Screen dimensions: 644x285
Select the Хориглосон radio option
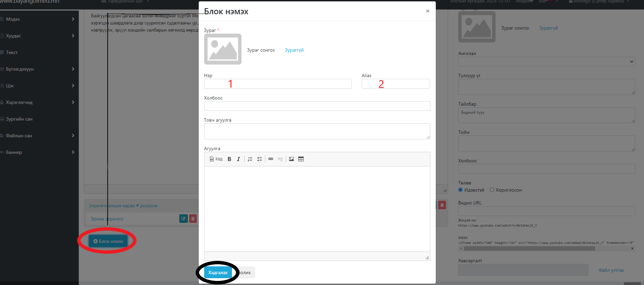click(492, 190)
